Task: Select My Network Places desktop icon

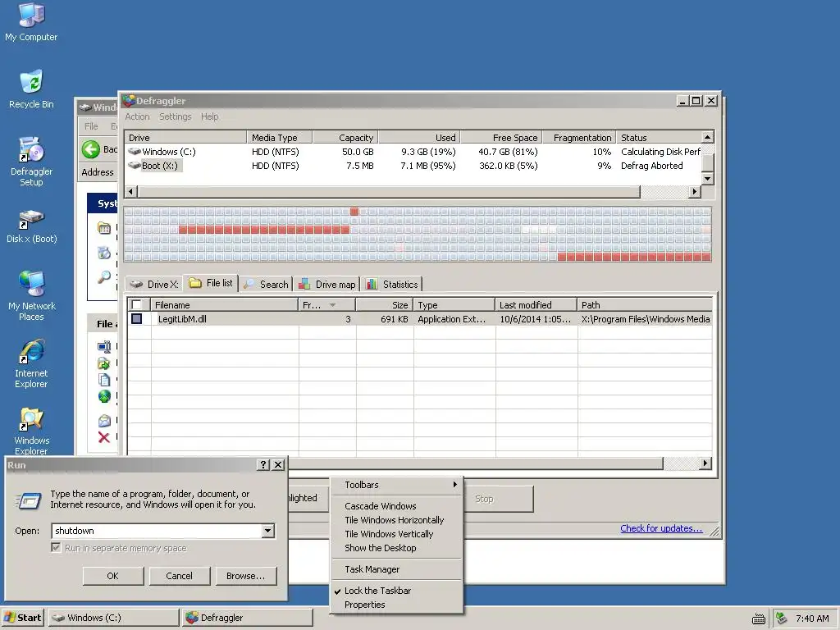Action: click(31, 295)
